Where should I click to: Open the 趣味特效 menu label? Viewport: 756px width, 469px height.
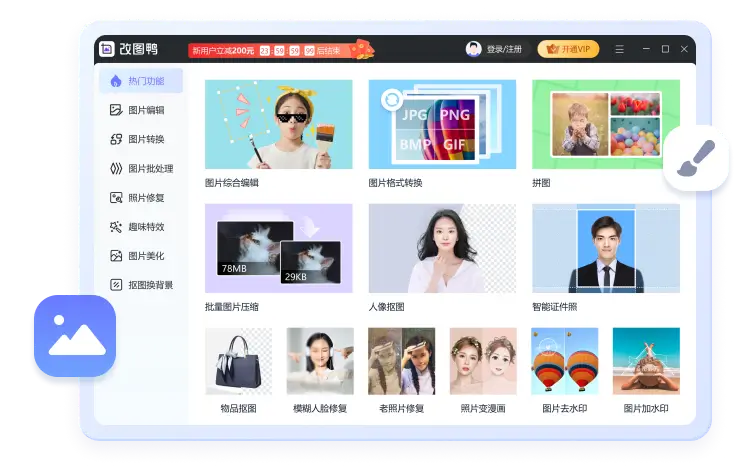(x=146, y=227)
